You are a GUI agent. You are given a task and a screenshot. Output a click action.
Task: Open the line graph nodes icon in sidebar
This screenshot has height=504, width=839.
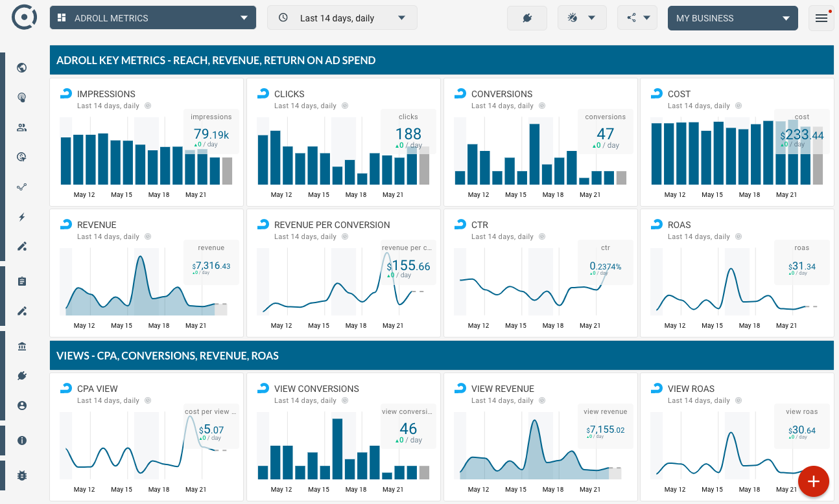[x=22, y=187]
